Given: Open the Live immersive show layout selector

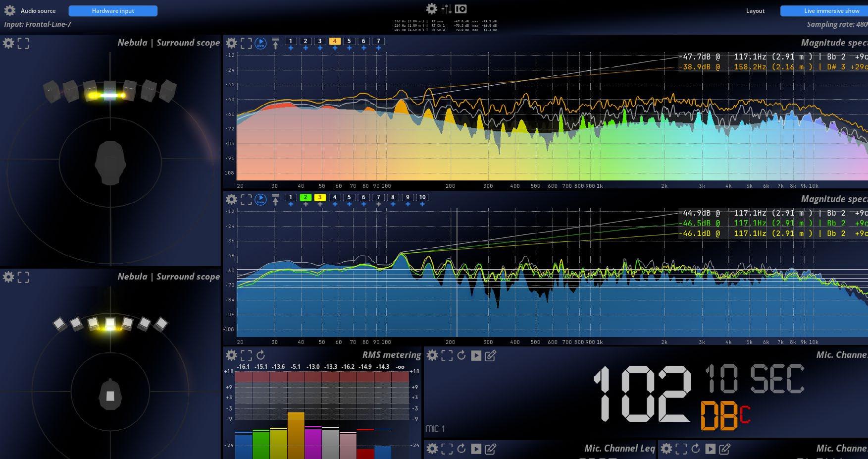Looking at the screenshot, I should (824, 11).
